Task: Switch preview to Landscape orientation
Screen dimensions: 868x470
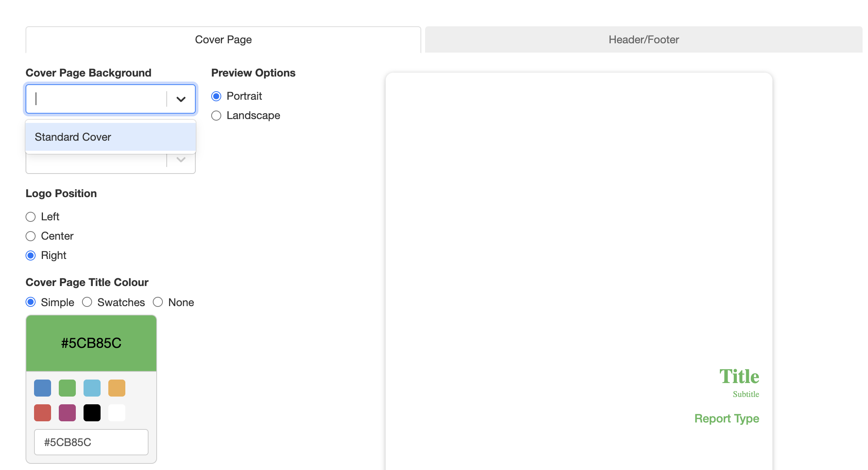Action: [x=216, y=115]
